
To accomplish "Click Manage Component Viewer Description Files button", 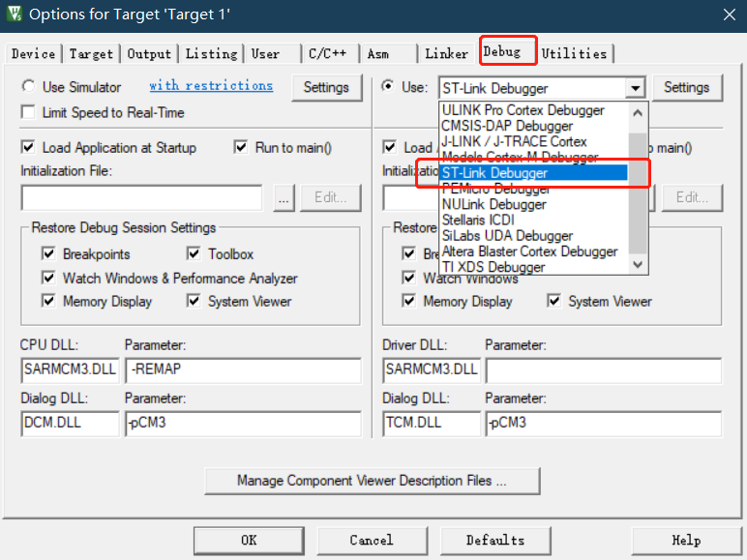I will point(373,481).
